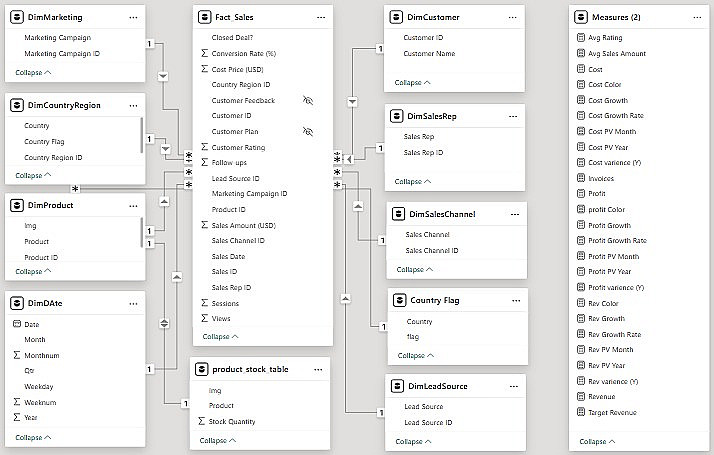Click the sigma icon next to Stock Quantity

coord(203,421)
